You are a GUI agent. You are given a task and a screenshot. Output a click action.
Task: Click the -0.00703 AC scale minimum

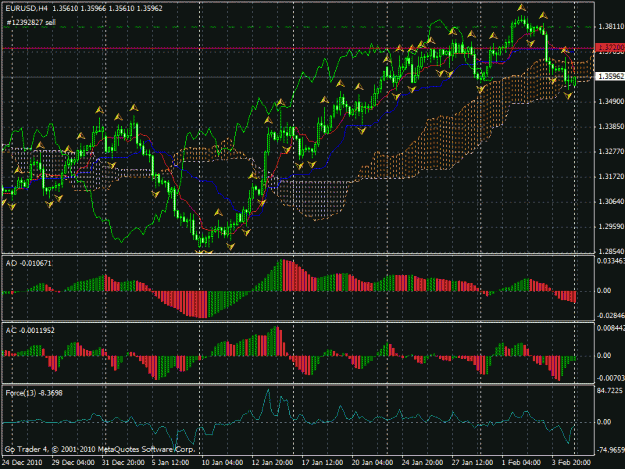[610, 378]
